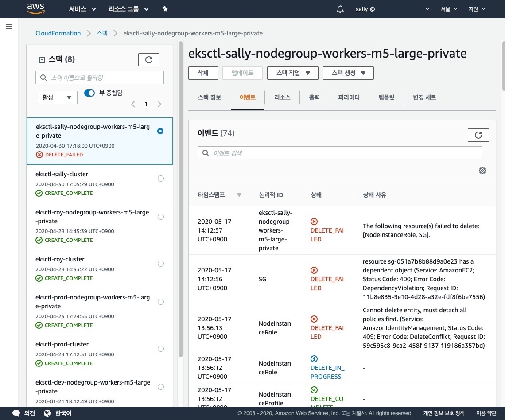Open the 활성 status filter dropdown
The height and width of the screenshot is (420, 505).
coord(57,97)
